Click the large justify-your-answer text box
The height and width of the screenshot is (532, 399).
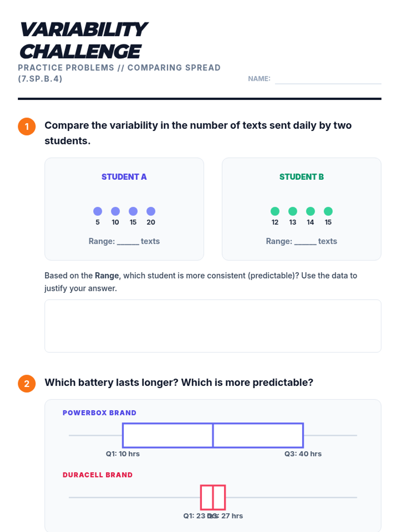213,326
